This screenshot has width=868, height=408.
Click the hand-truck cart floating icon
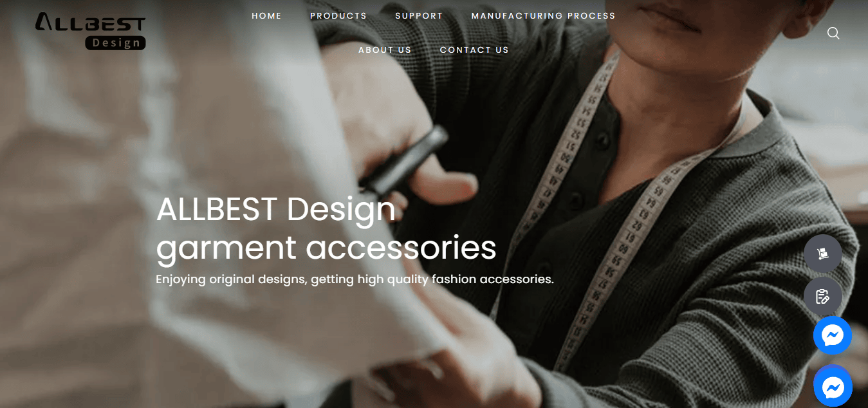click(x=822, y=254)
